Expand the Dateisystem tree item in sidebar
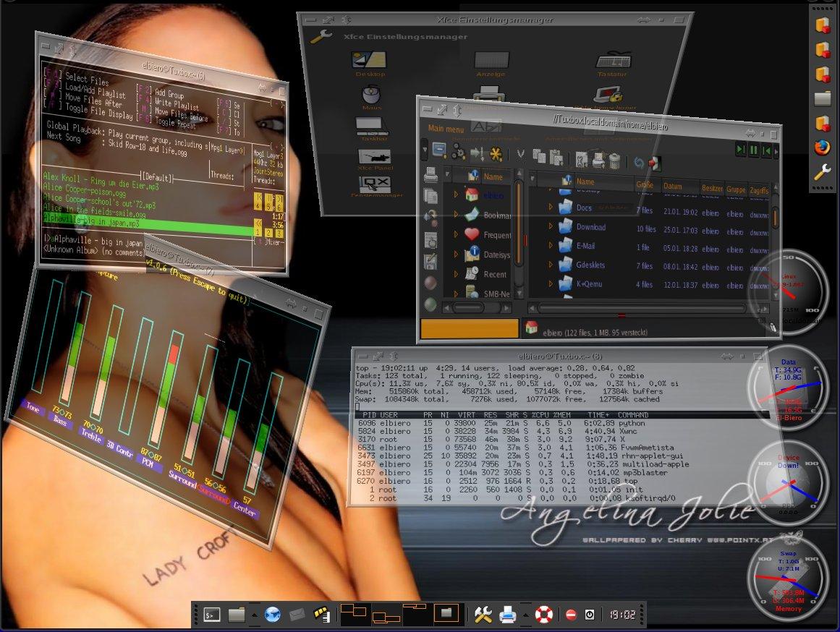Screen dimensions: 840x632 pos(457,254)
